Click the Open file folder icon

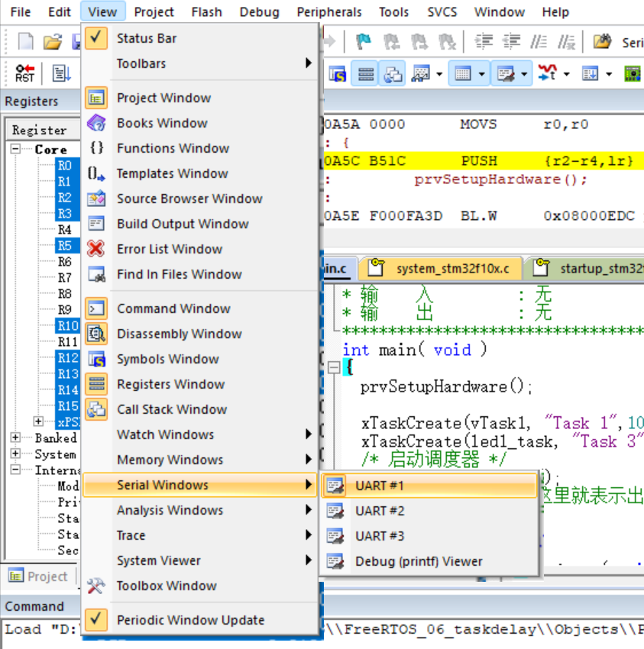pyautogui.click(x=53, y=41)
